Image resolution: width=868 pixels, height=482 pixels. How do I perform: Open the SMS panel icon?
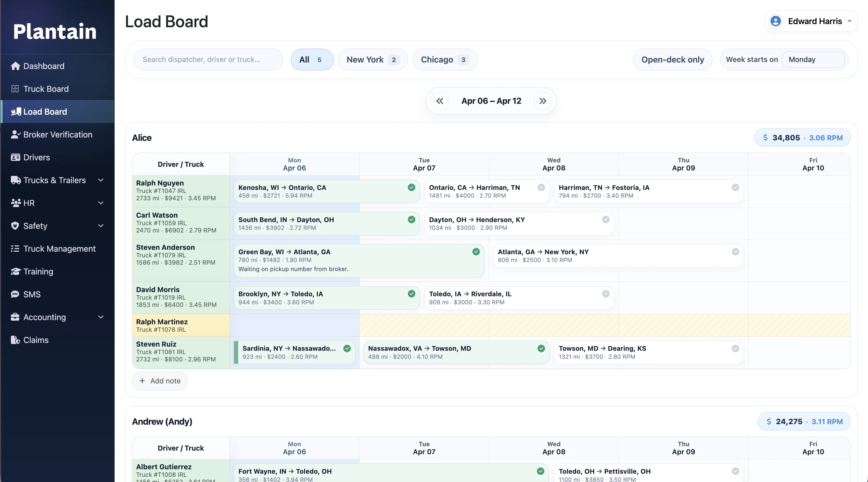point(15,294)
